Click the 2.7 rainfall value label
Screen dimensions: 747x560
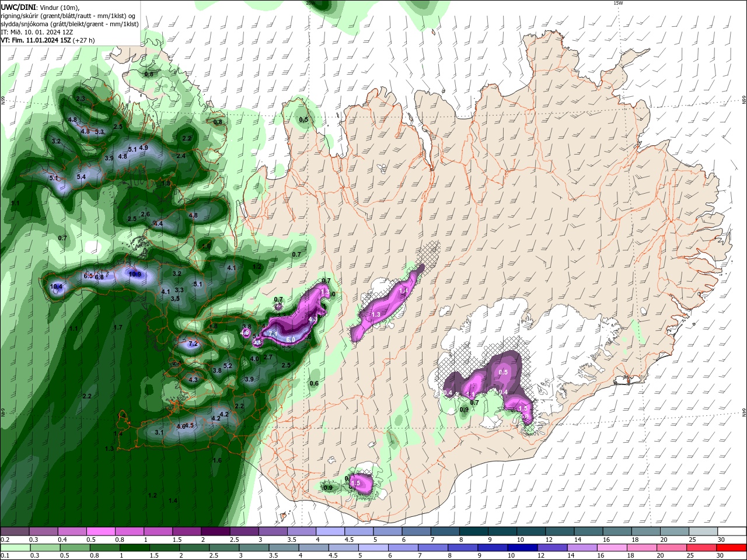tap(268, 358)
